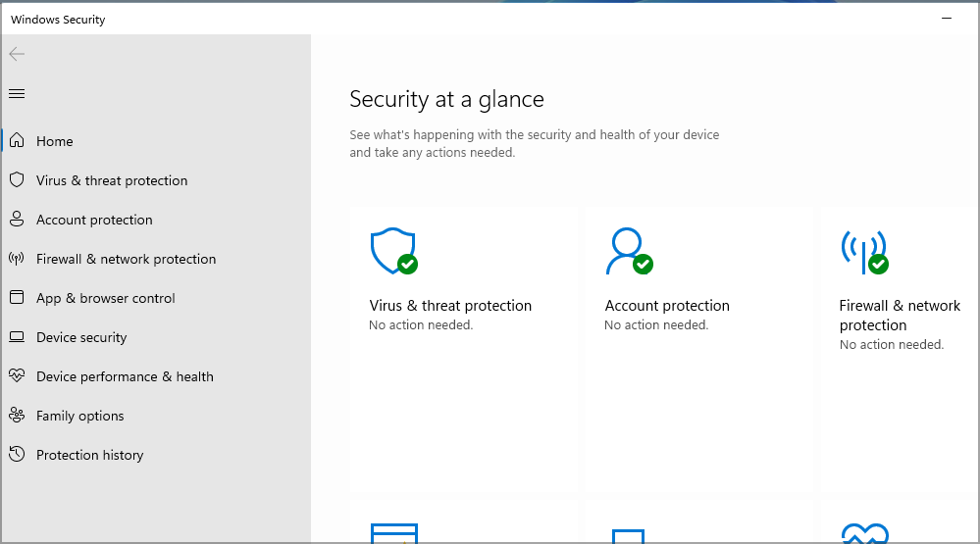This screenshot has width=980, height=544.
Task: Click the Device security laptop icon
Action: [x=17, y=337]
